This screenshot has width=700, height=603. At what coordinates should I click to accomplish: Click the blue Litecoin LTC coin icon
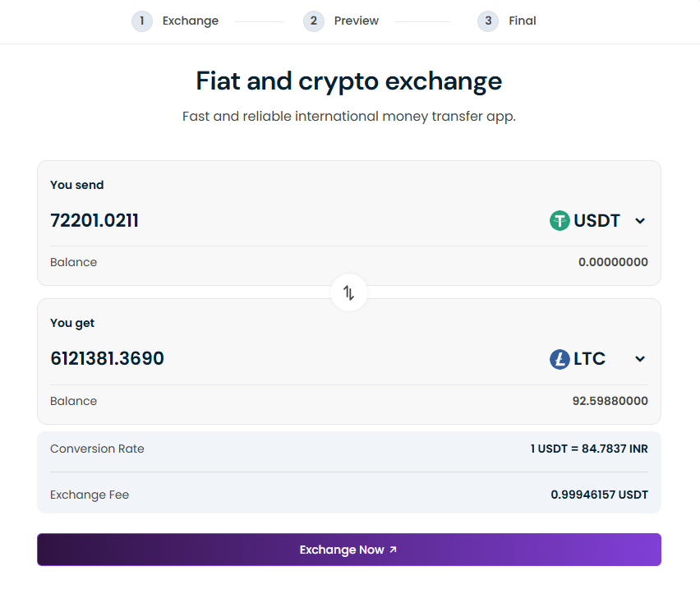pyautogui.click(x=560, y=359)
